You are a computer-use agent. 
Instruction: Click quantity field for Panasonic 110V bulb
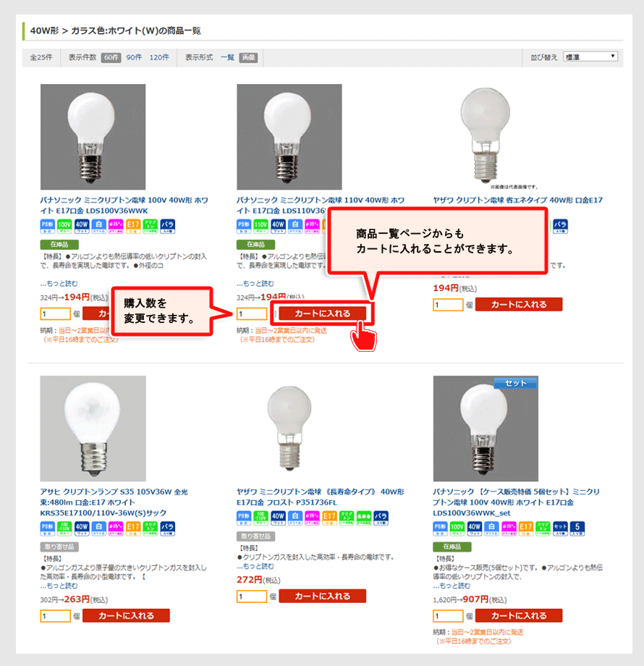[252, 314]
